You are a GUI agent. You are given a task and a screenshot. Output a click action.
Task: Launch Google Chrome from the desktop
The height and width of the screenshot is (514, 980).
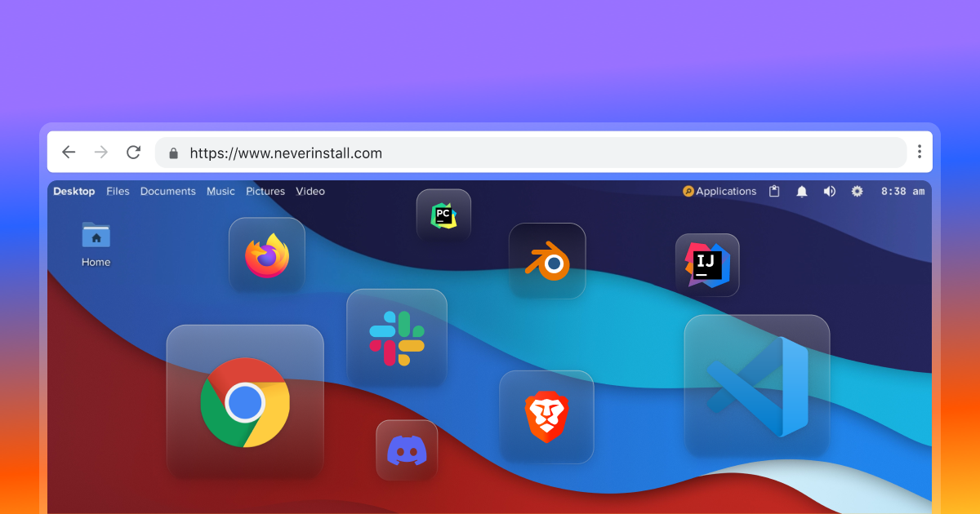pyautogui.click(x=245, y=402)
